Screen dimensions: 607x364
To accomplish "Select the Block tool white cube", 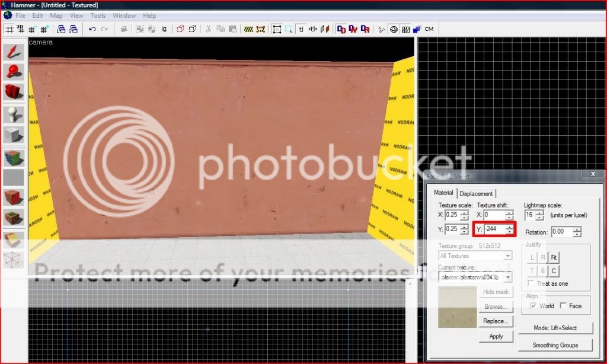I will click(x=14, y=135).
